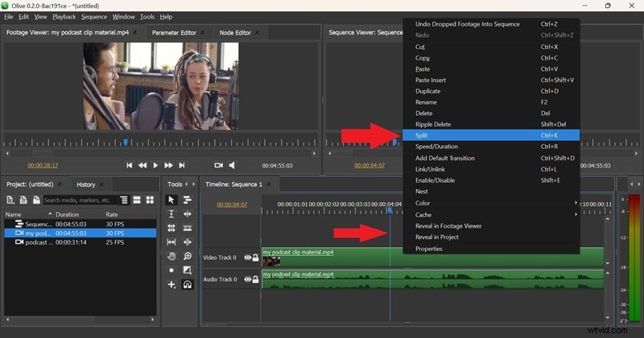Image resolution: width=644 pixels, height=338 pixels.
Task: Click the Footage Viewer ruler right scroll arrow
Action: (x=314, y=153)
